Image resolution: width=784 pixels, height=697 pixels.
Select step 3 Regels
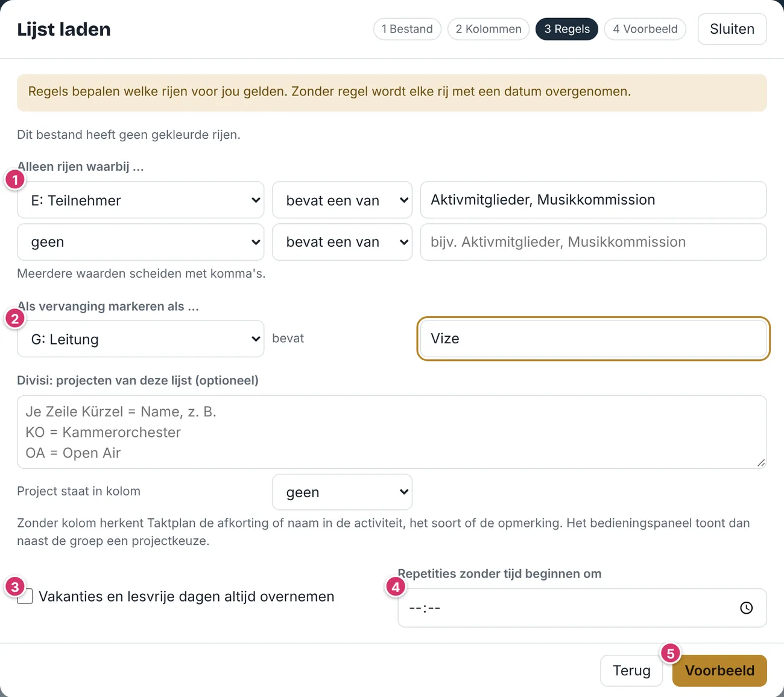tap(567, 29)
